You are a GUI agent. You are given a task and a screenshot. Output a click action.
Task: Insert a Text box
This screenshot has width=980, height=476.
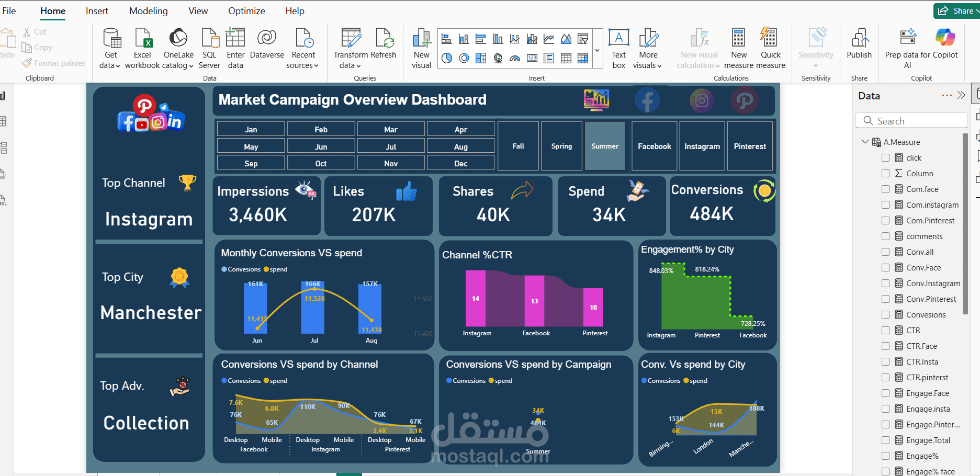click(x=618, y=48)
